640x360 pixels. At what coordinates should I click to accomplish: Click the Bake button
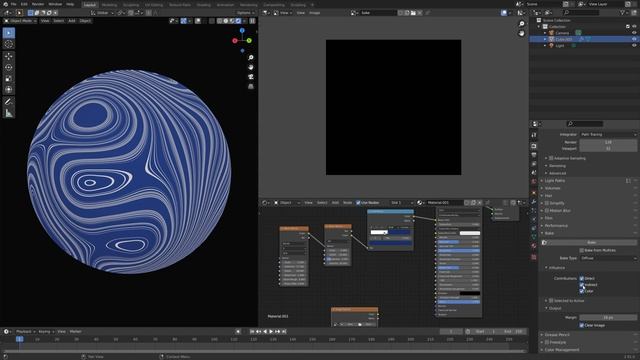591,242
